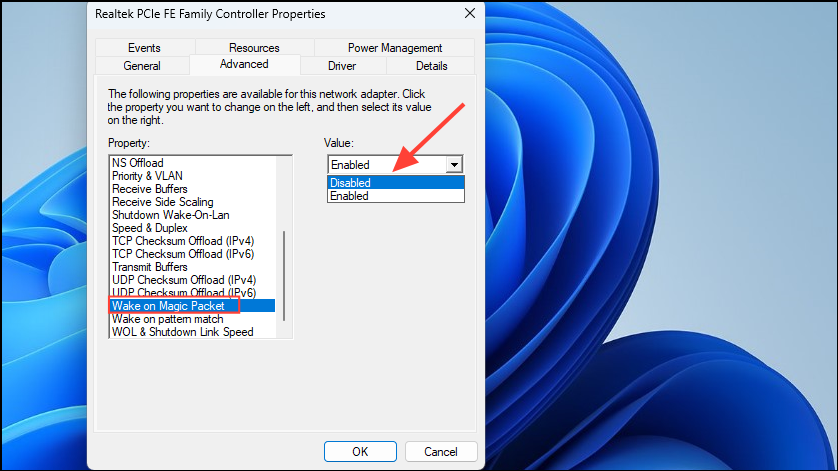Viewport: 838px width, 471px height.
Task: Switch to the Driver tab
Action: [342, 66]
